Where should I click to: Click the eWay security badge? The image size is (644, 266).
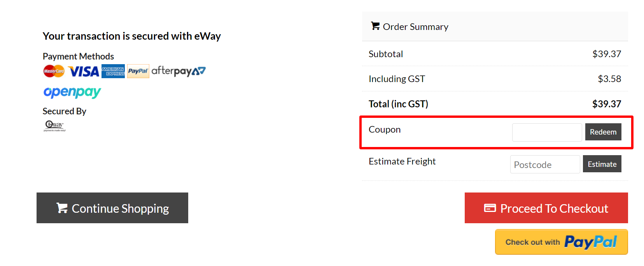(x=54, y=125)
